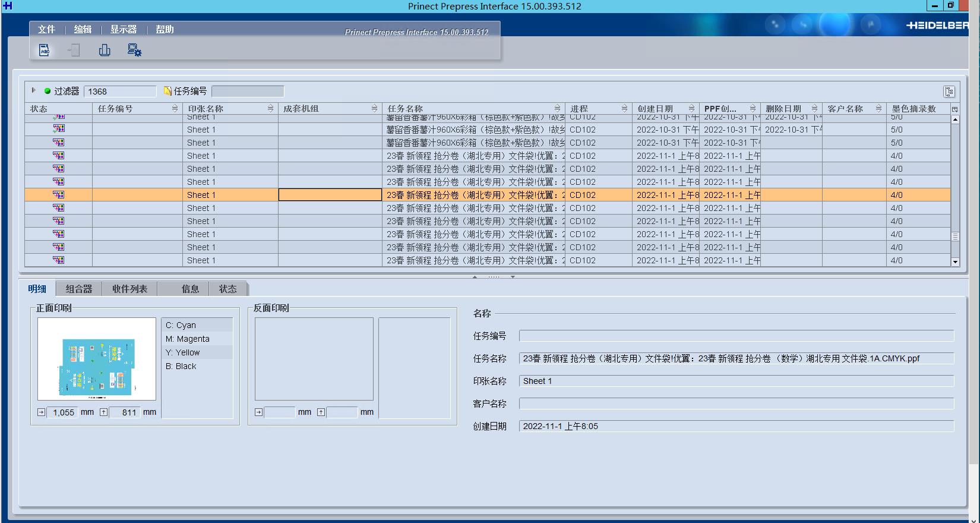The width and height of the screenshot is (980, 523).
Task: Click the yellow note icon beside 任务编号
Action: click(x=167, y=91)
